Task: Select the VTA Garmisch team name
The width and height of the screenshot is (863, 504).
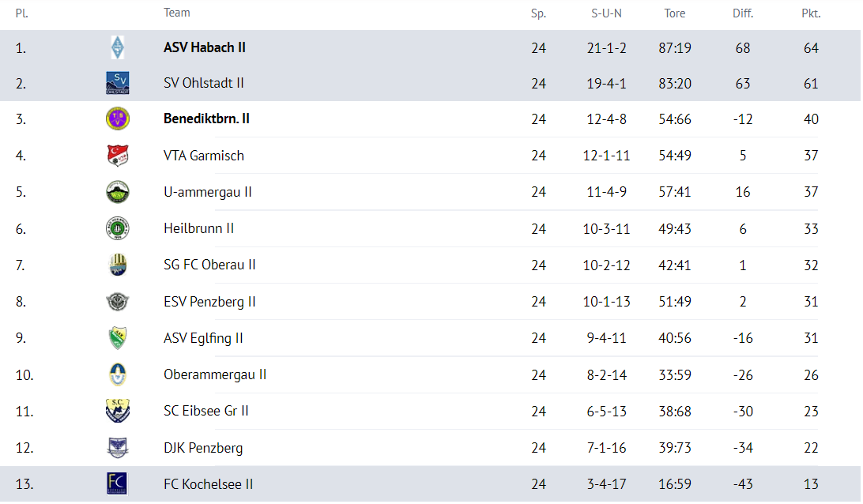Action: (204, 156)
